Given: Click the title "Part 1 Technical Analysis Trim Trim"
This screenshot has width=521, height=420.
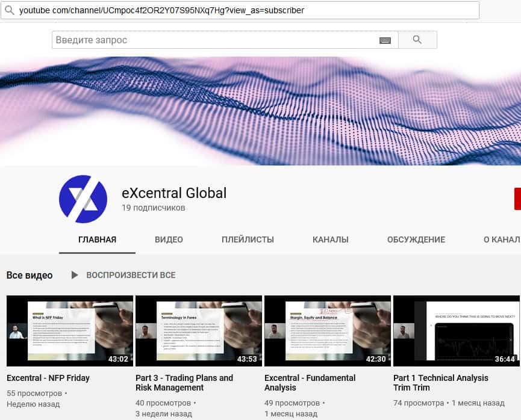Looking at the screenshot, I should point(441,383).
